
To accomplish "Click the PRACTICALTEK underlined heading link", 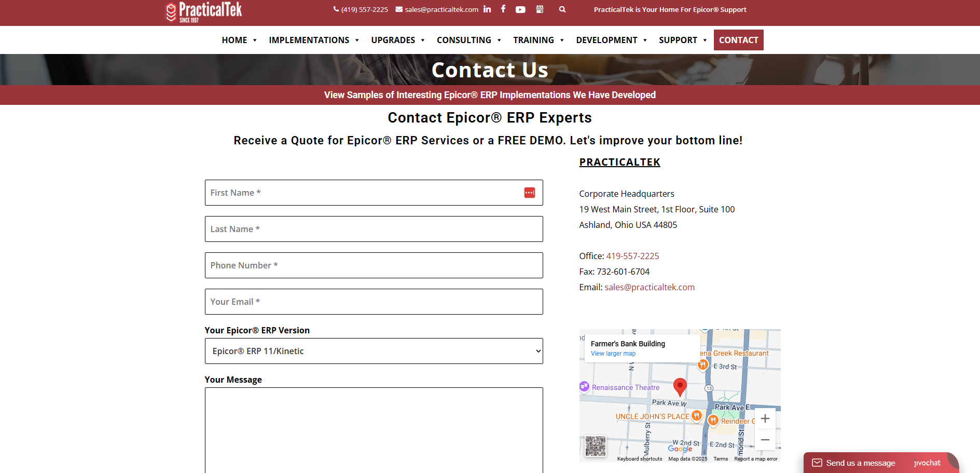I will pos(619,162).
